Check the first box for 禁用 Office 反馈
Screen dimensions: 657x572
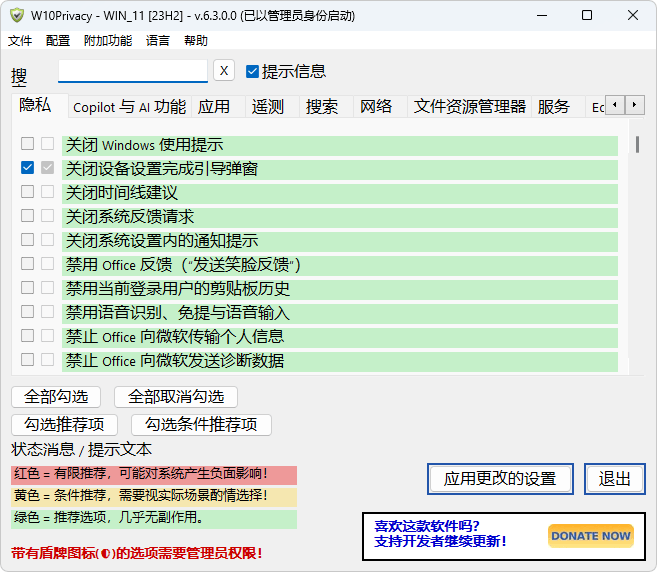click(28, 264)
